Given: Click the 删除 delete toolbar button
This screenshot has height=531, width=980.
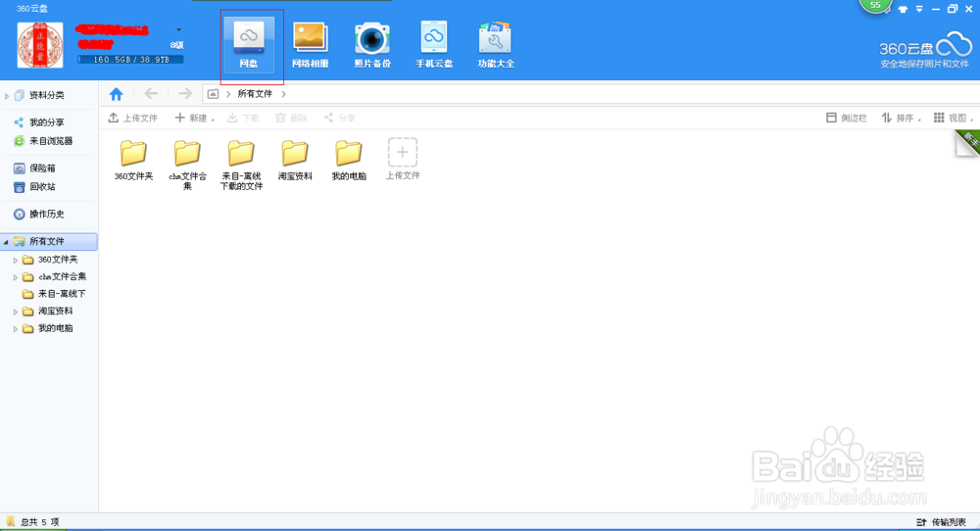Looking at the screenshot, I should click(291, 118).
